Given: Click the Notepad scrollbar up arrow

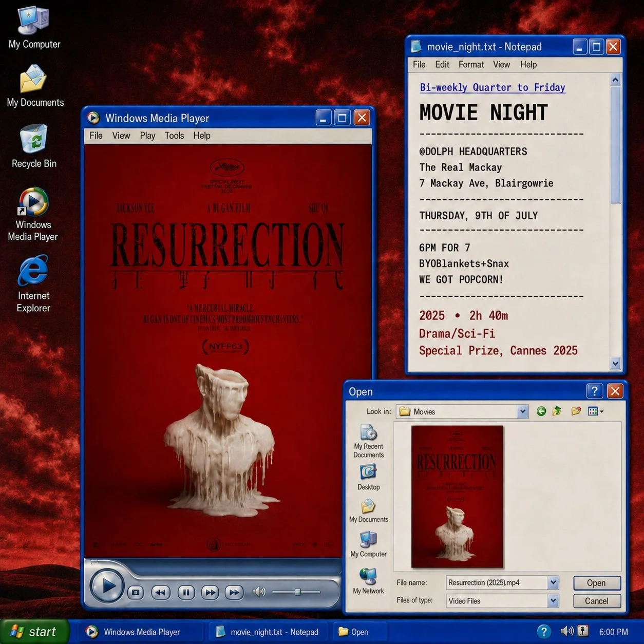Looking at the screenshot, I should click(616, 80).
